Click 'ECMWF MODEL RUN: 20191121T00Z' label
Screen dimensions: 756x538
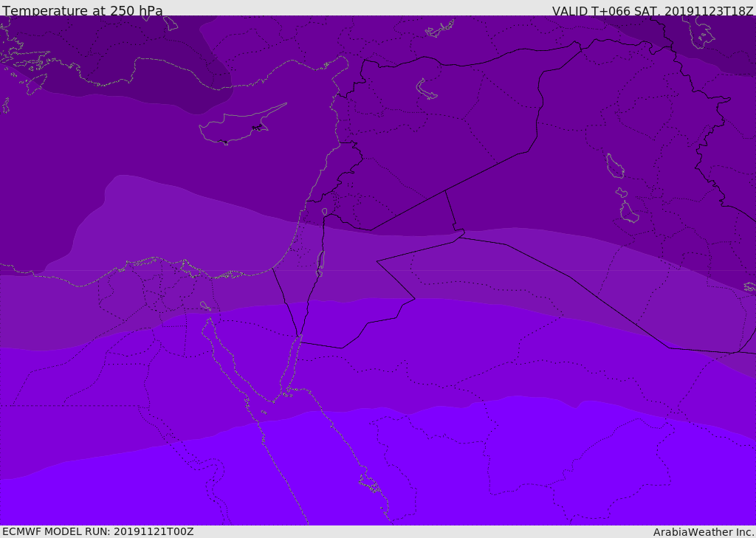pyautogui.click(x=98, y=531)
